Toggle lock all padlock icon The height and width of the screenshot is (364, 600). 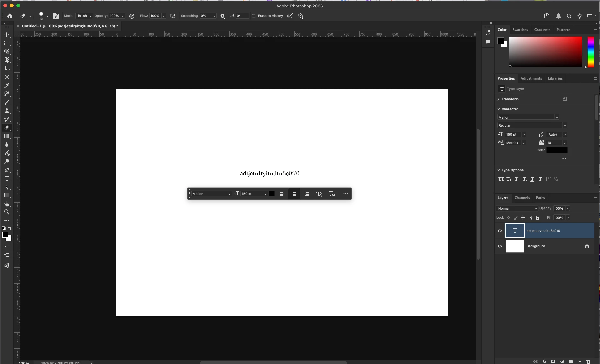pyautogui.click(x=537, y=218)
